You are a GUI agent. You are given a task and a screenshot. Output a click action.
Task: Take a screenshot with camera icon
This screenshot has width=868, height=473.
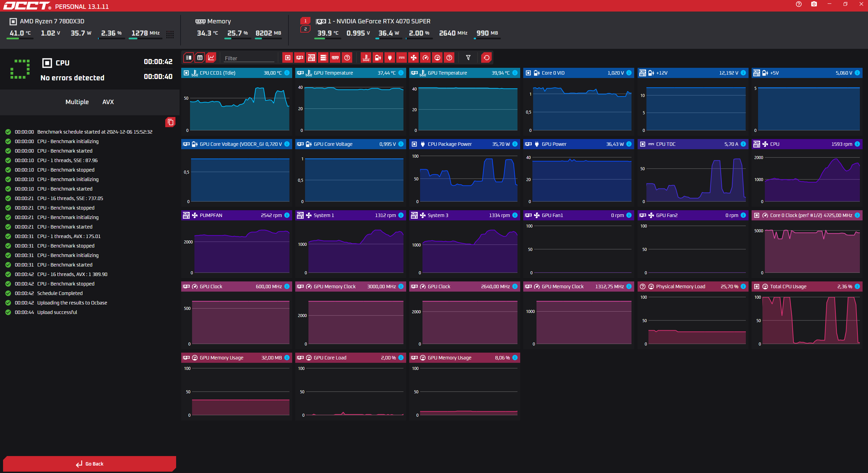[x=814, y=4]
